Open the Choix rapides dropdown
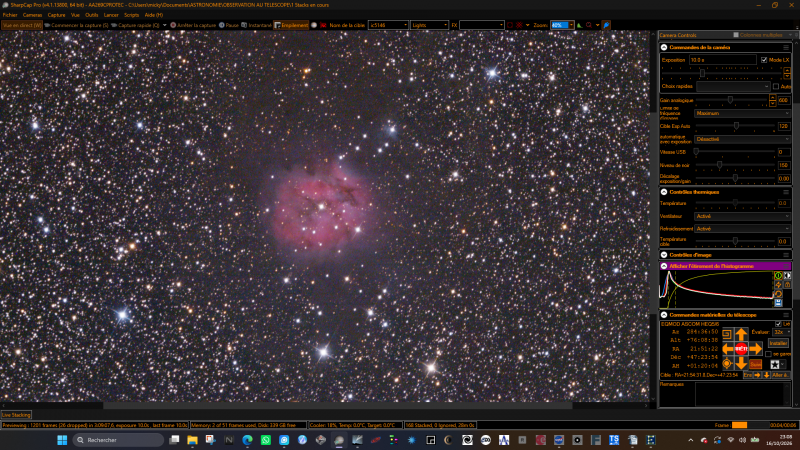The width and height of the screenshot is (800, 450). [x=733, y=86]
